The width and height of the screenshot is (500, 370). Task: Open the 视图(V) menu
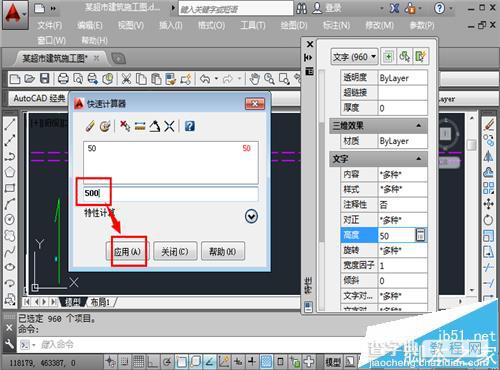pos(131,25)
